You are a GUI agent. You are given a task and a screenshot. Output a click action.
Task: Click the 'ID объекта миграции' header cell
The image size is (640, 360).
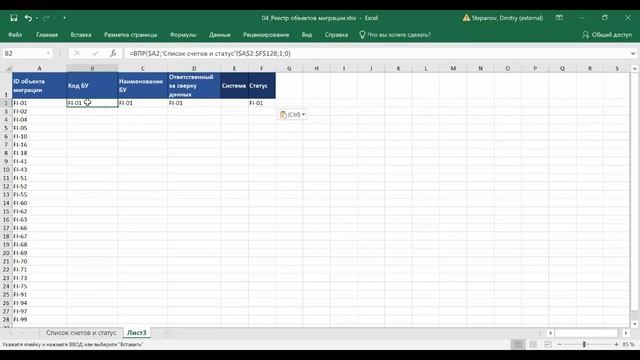[39, 85]
